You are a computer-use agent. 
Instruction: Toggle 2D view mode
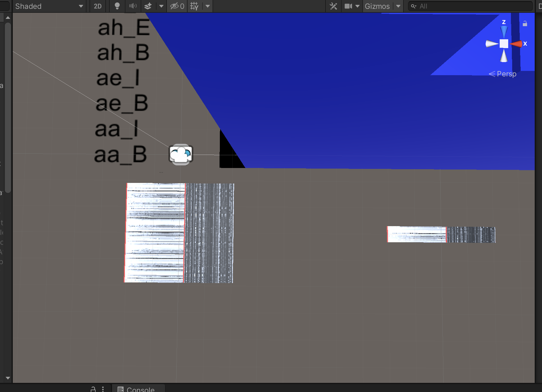(97, 6)
